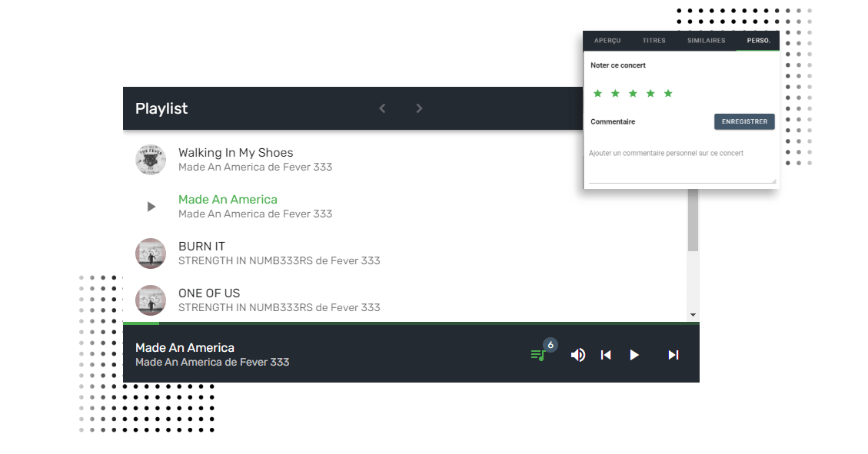868x454 pixels.
Task: Select the fifth rating star
Action: tap(669, 94)
